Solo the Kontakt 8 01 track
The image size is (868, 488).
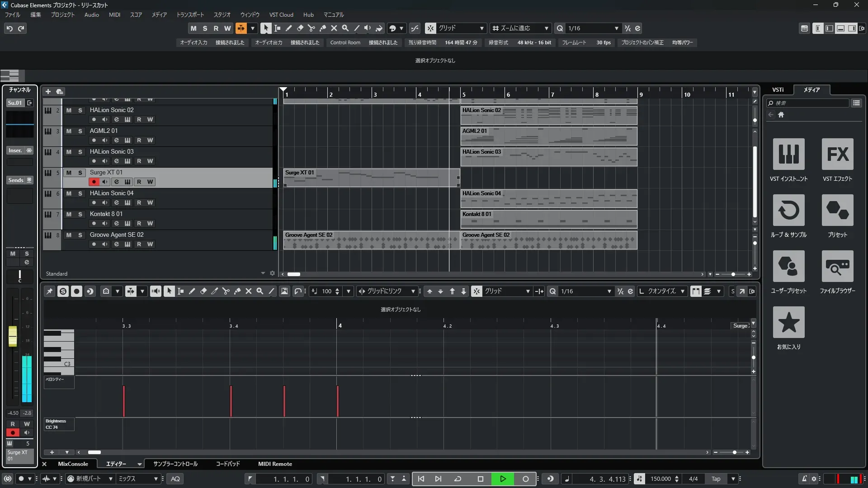(80, 214)
